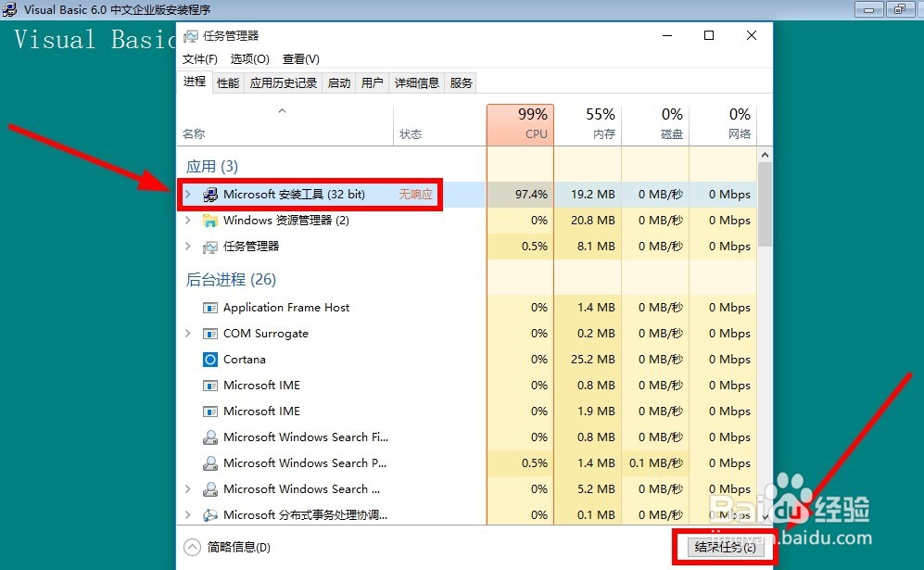The image size is (924, 570).
Task: Open the 文件(F) menu
Action: pos(200,59)
